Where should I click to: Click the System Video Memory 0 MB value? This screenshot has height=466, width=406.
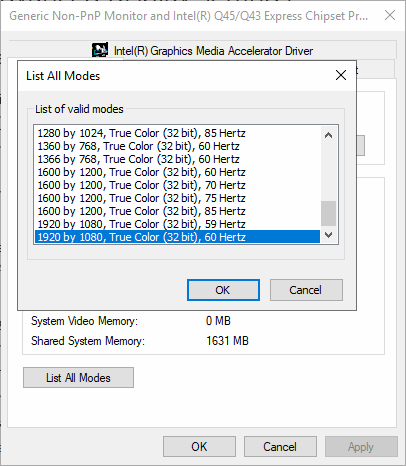[x=218, y=321]
